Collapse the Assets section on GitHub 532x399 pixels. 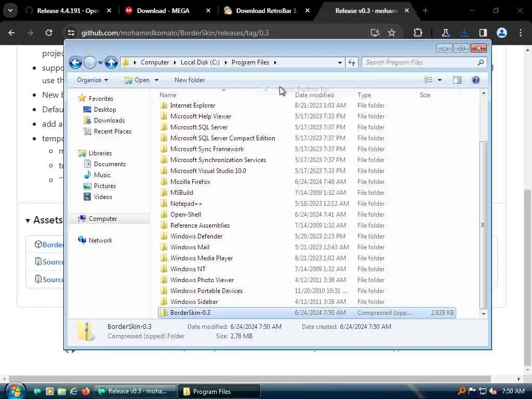click(28, 221)
